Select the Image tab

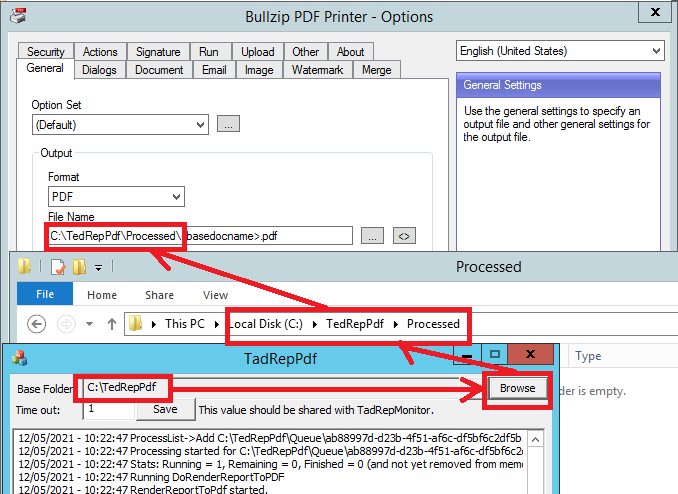click(x=259, y=70)
